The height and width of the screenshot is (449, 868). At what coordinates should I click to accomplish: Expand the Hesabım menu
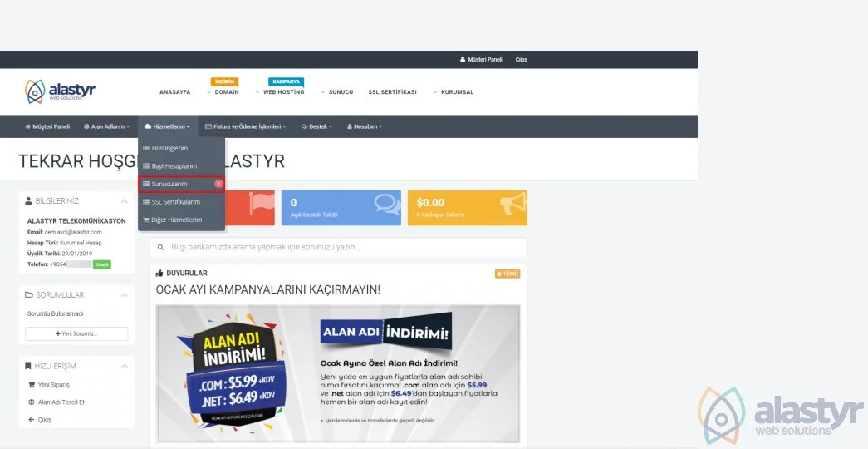pos(365,126)
